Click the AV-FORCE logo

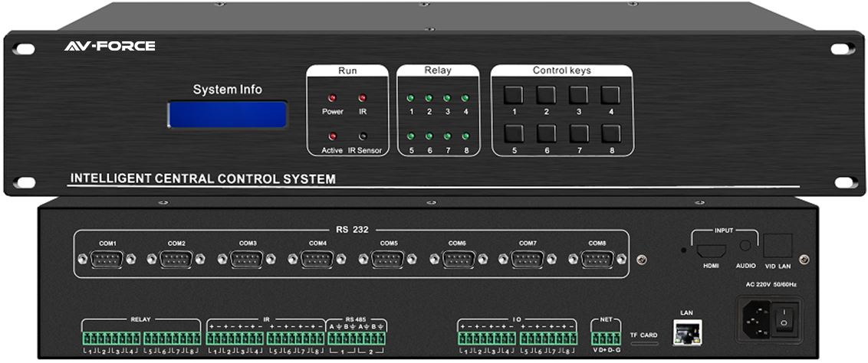[110, 46]
